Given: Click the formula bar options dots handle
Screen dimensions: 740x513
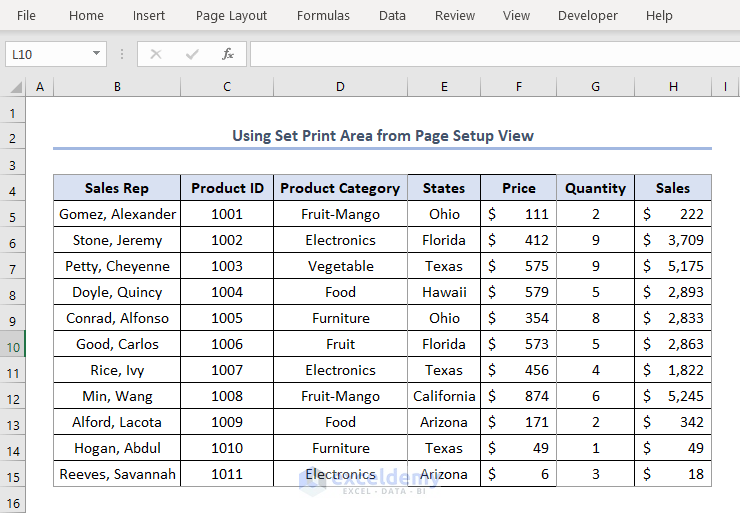Looking at the screenshot, I should [x=122, y=54].
